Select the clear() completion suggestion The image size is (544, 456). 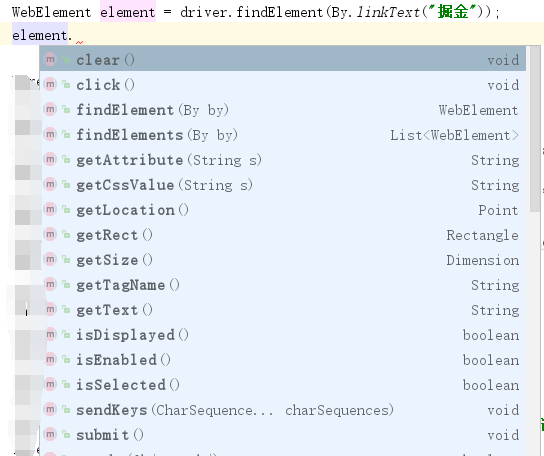283,60
